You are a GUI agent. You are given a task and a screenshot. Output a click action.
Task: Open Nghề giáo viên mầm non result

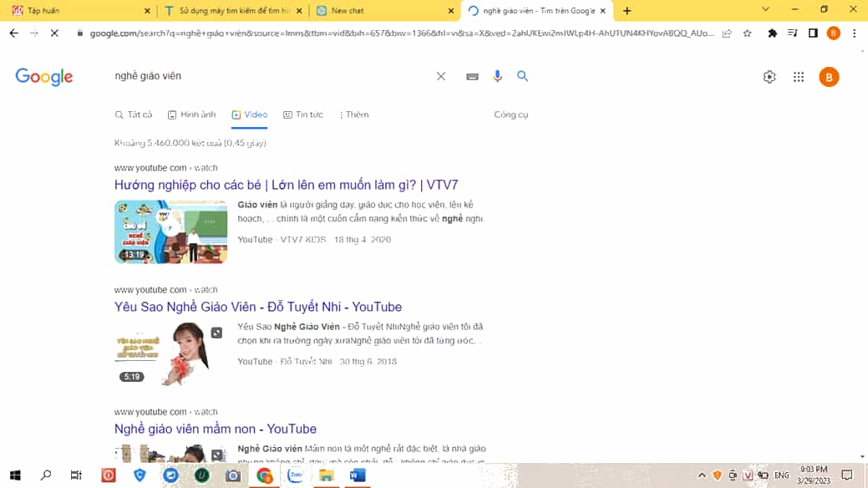[x=216, y=429]
